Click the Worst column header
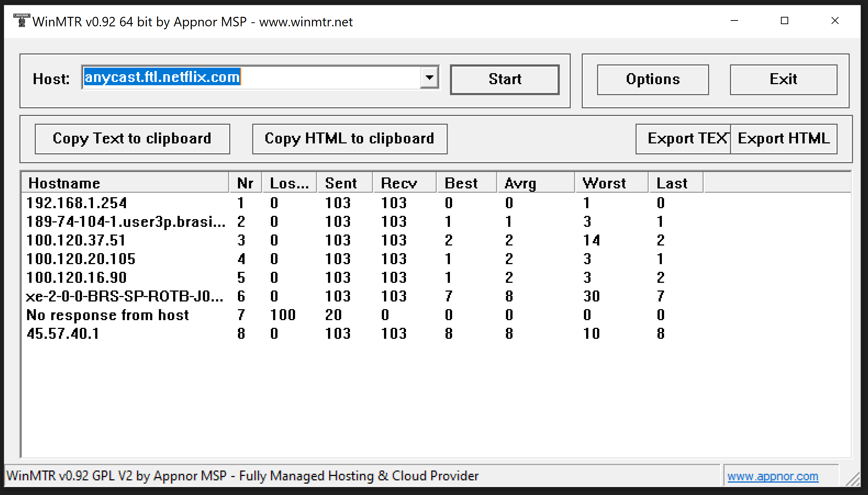This screenshot has height=495, width=868. point(612,183)
